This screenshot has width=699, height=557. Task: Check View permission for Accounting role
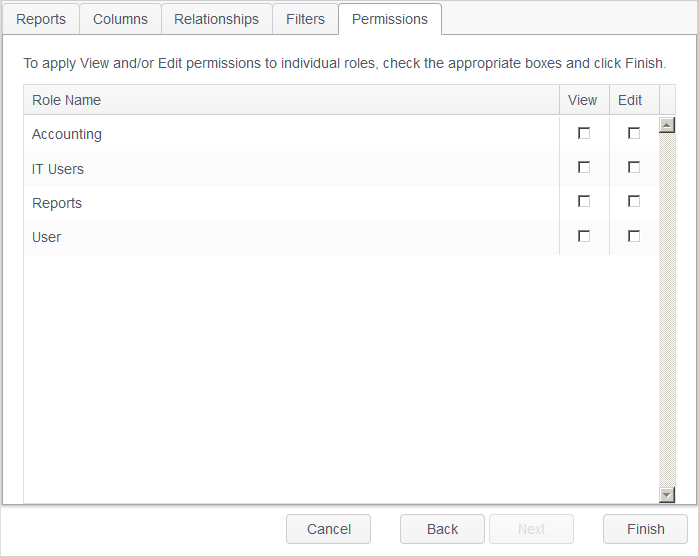pyautogui.click(x=584, y=133)
